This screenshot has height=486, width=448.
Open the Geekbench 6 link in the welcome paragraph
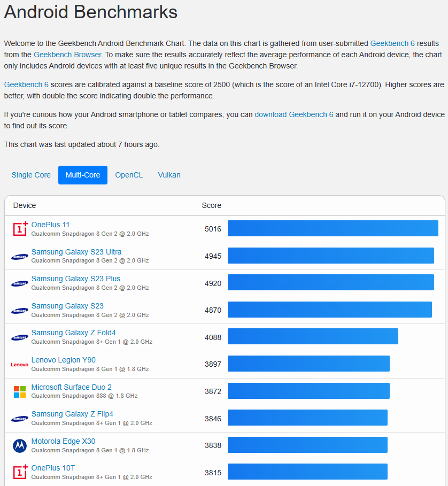click(392, 43)
